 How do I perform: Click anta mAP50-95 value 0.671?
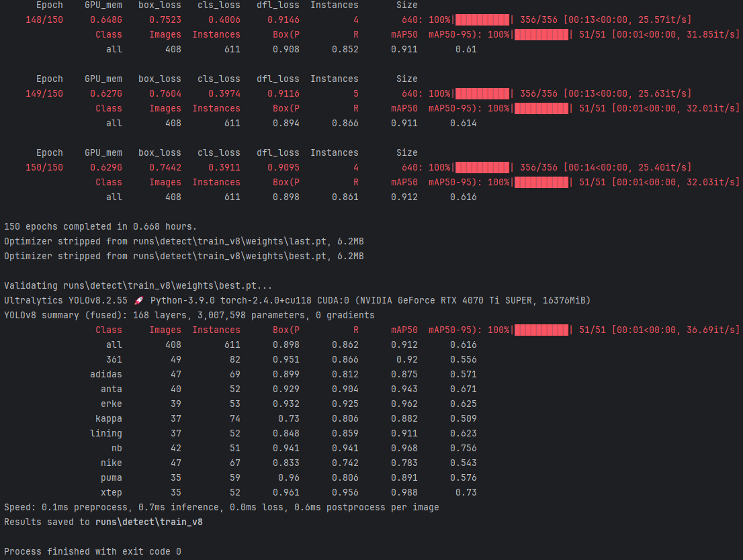point(464,389)
